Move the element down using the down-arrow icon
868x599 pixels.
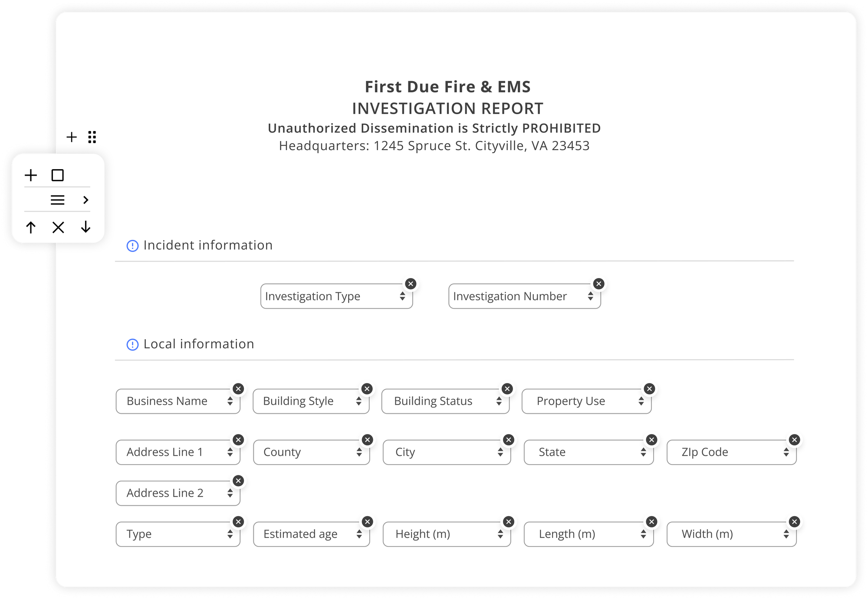coord(85,227)
